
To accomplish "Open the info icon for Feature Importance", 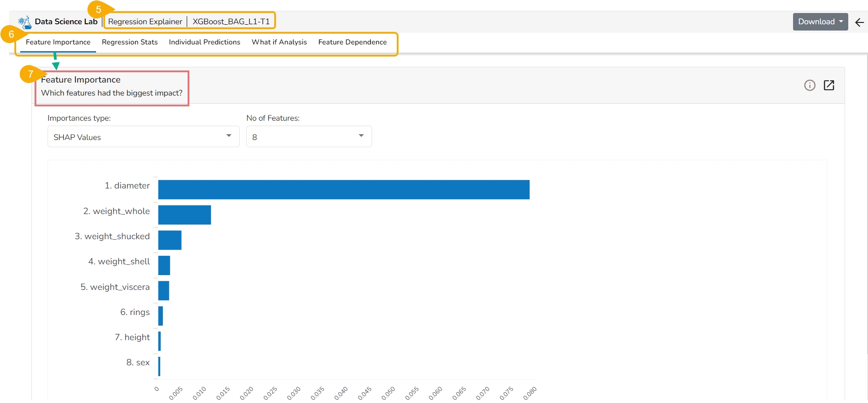I will coord(809,85).
